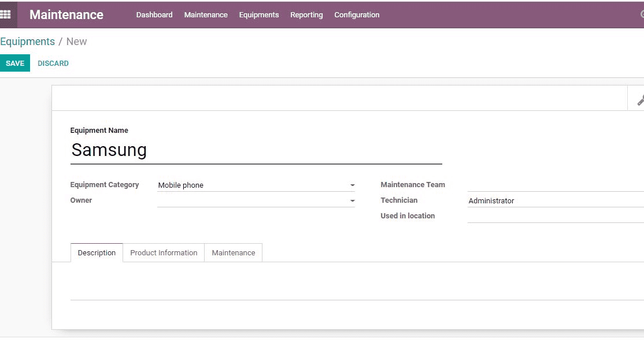Image resolution: width=644 pixels, height=346 pixels.
Task: Discard the equipment changes
Action: [53, 63]
